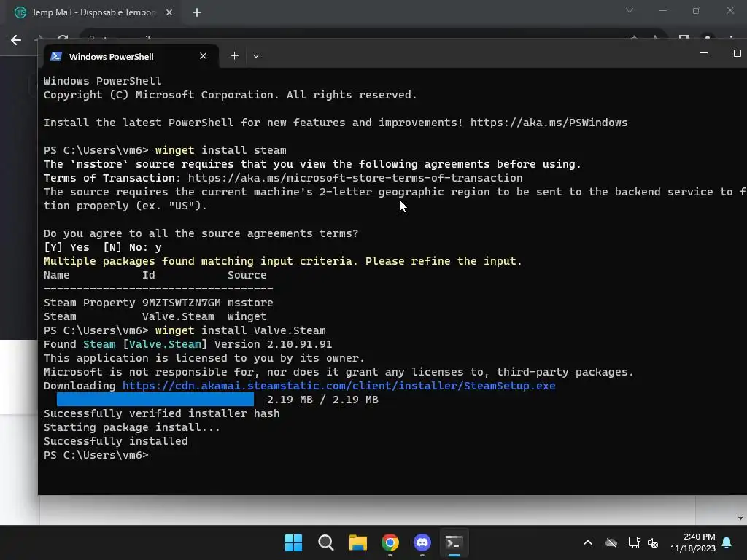The image size is (747, 560).
Task: Click the OneDrive tray icon
Action: pyautogui.click(x=611, y=542)
